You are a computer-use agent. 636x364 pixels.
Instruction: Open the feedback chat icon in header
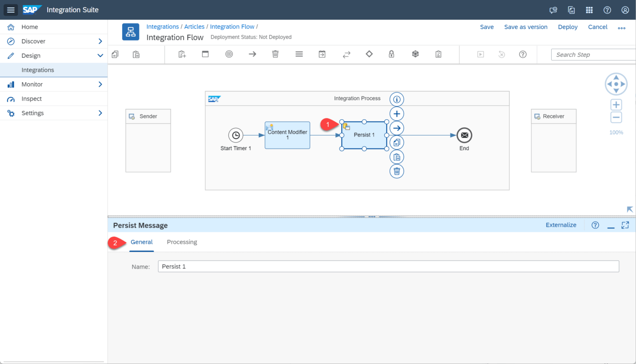(554, 10)
